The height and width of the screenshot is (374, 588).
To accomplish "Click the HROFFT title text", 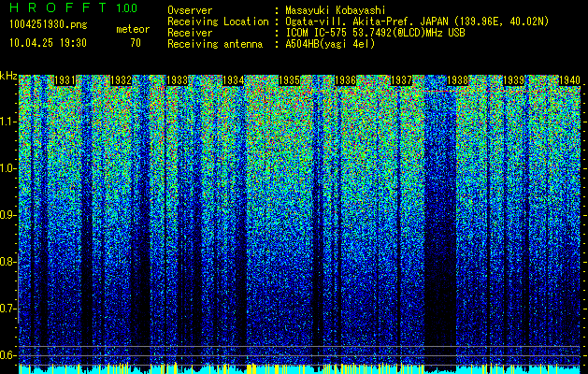I will click(x=58, y=7).
